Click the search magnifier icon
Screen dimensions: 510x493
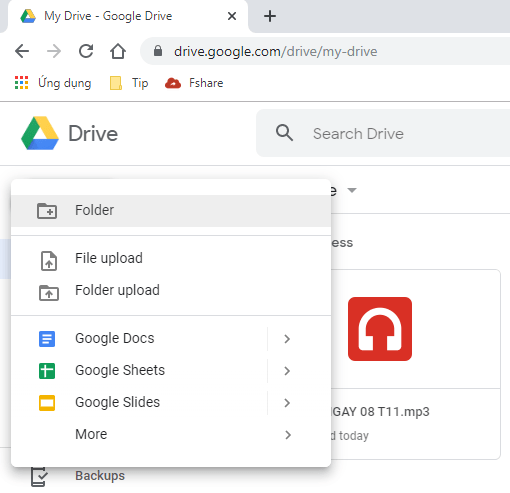pyautogui.click(x=284, y=133)
